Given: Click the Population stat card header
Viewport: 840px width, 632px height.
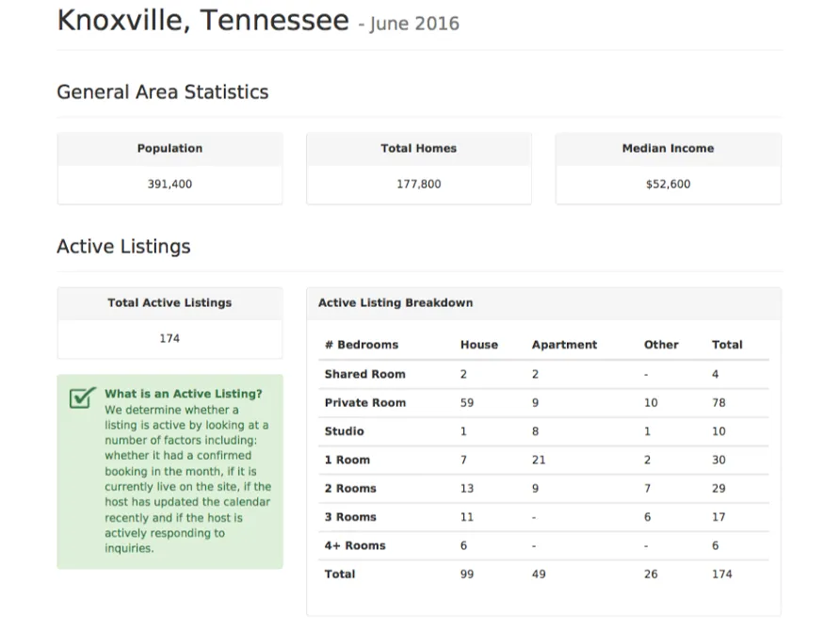Looking at the screenshot, I should pyautogui.click(x=170, y=149).
